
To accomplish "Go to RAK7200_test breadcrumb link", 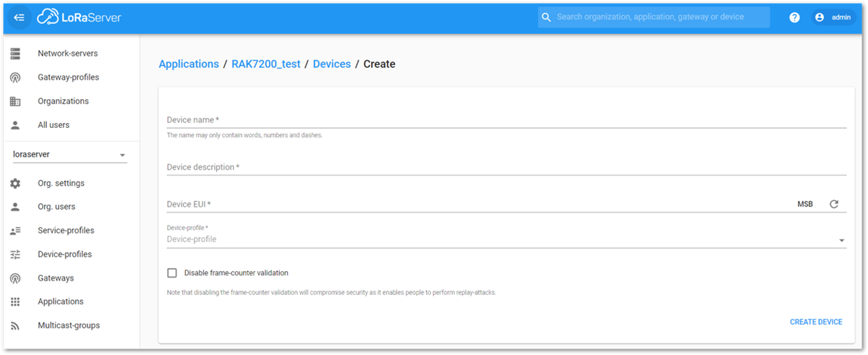I will coord(266,64).
